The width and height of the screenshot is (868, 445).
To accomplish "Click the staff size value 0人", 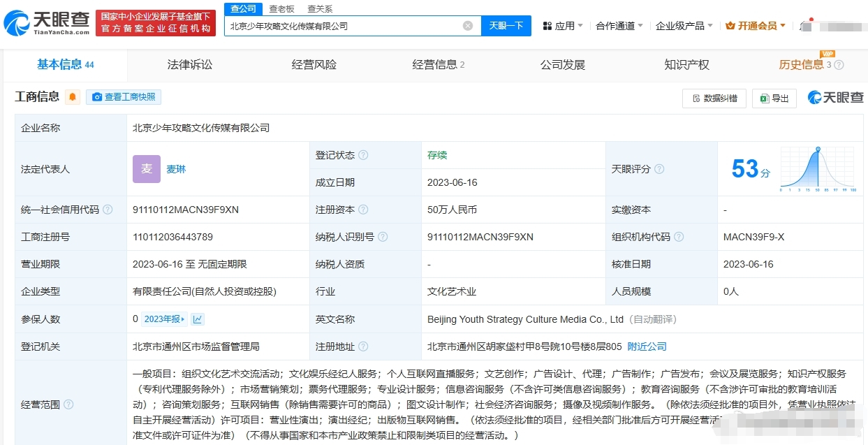I will tap(731, 292).
